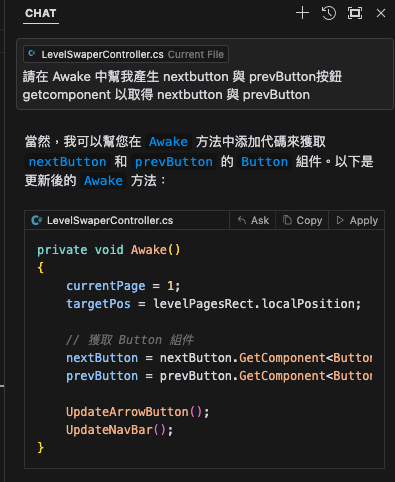Screen dimensions: 395x482
Task: Click the Copy clipboard icon
Action: 287,220
